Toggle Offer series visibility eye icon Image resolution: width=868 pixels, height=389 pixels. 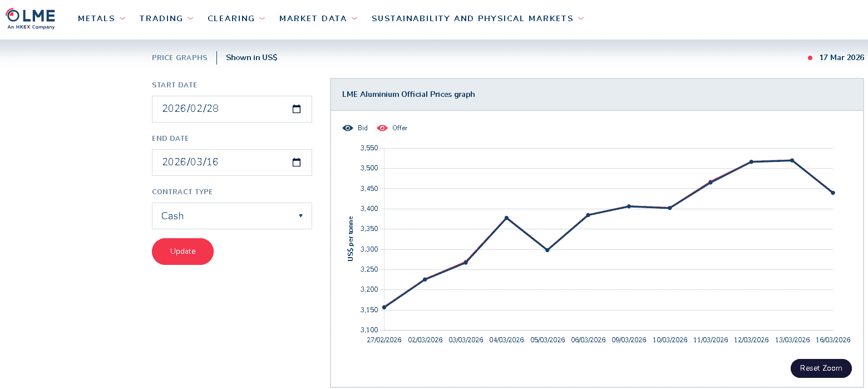(382, 128)
